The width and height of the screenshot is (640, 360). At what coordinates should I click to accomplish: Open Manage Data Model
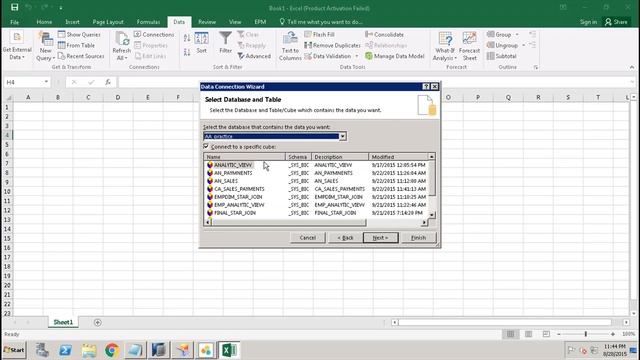[x=395, y=56]
